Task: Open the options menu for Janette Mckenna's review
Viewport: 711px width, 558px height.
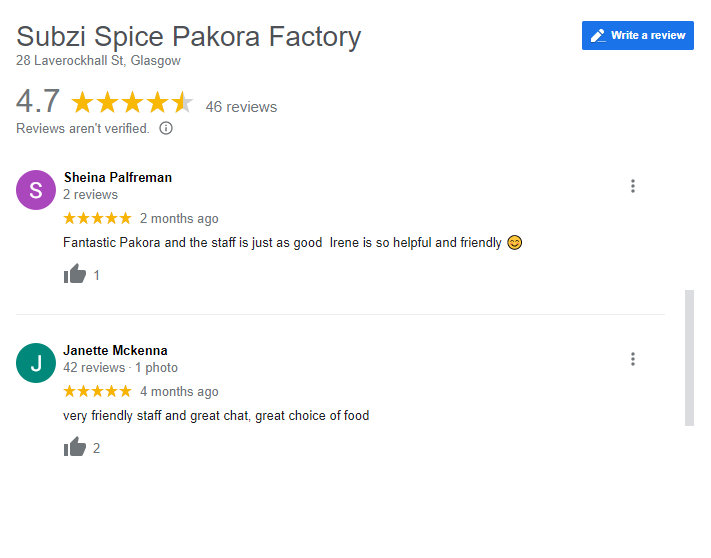Action: (632, 359)
